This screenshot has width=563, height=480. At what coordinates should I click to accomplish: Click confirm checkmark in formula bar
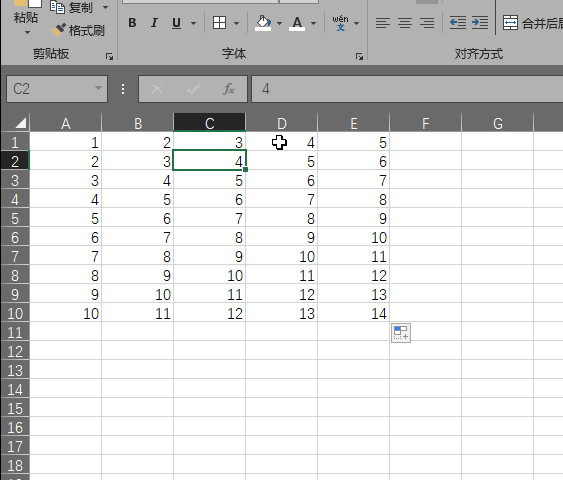[193, 89]
